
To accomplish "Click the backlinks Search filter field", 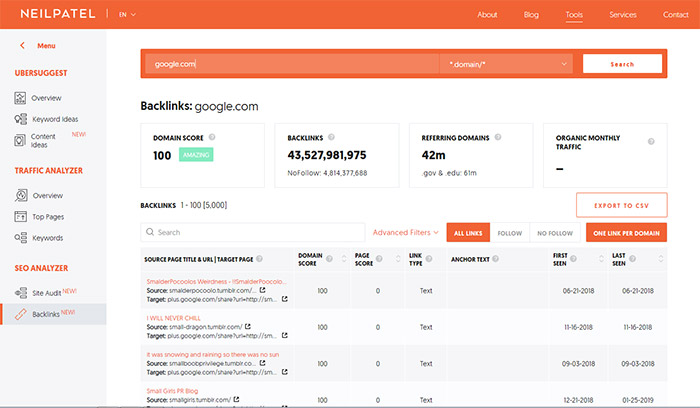I will tap(253, 232).
